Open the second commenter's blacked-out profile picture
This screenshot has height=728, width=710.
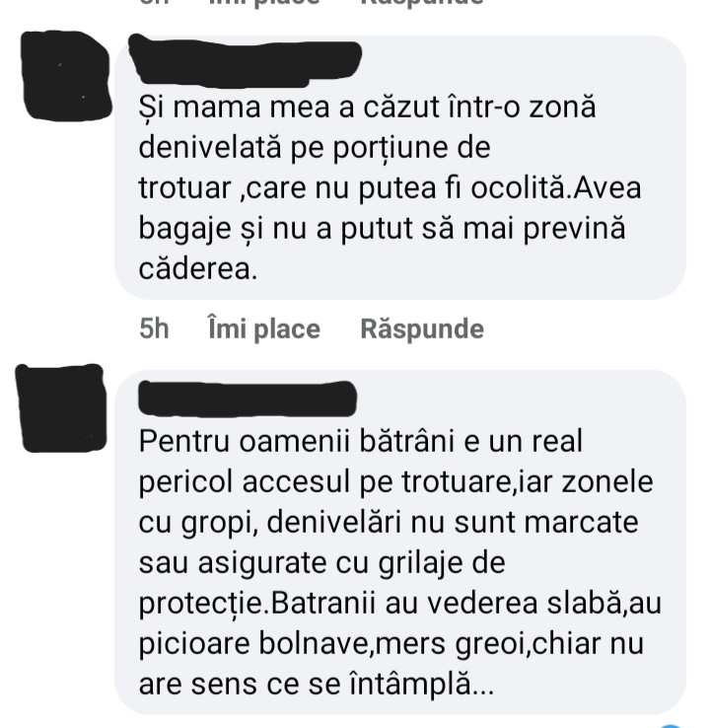tap(61, 407)
